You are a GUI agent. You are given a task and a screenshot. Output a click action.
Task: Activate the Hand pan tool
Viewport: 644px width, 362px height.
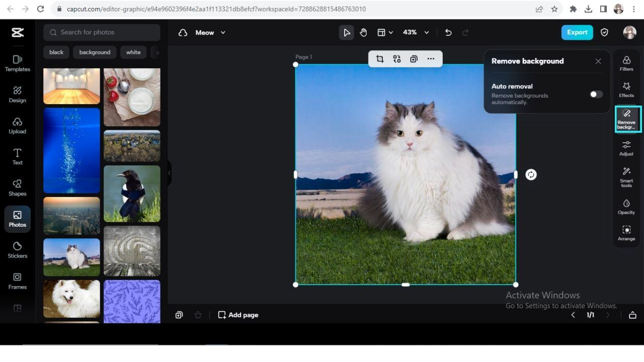pos(363,32)
